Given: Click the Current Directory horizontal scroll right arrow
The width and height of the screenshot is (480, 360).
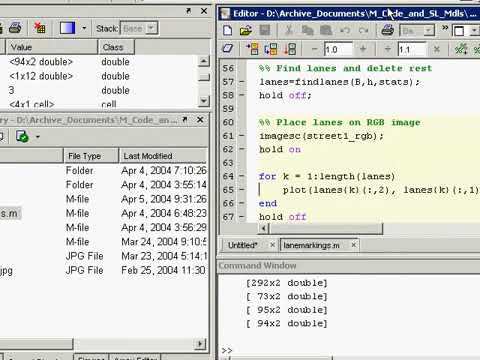Looking at the screenshot, I should pyautogui.click(x=200, y=344).
